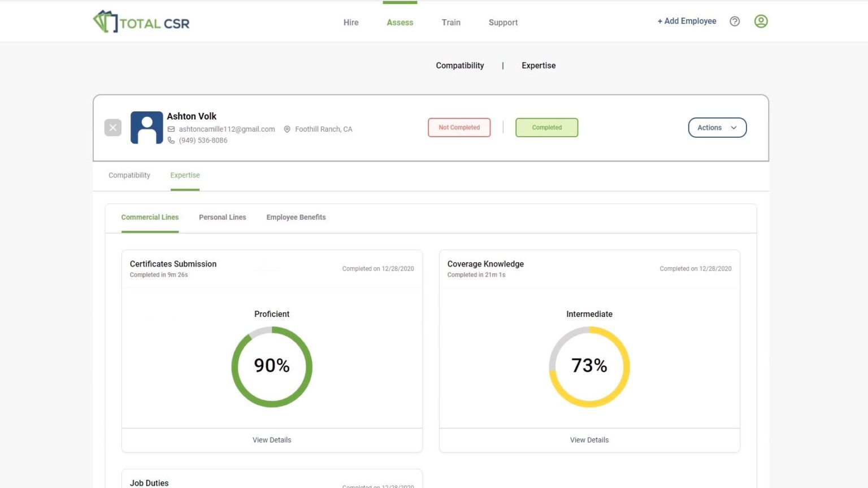Select the Compatibility tab under the profile

tap(129, 175)
